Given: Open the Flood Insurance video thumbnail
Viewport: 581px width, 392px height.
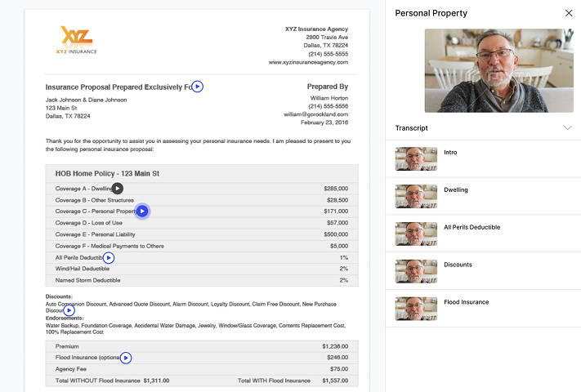Looking at the screenshot, I should point(415,309).
